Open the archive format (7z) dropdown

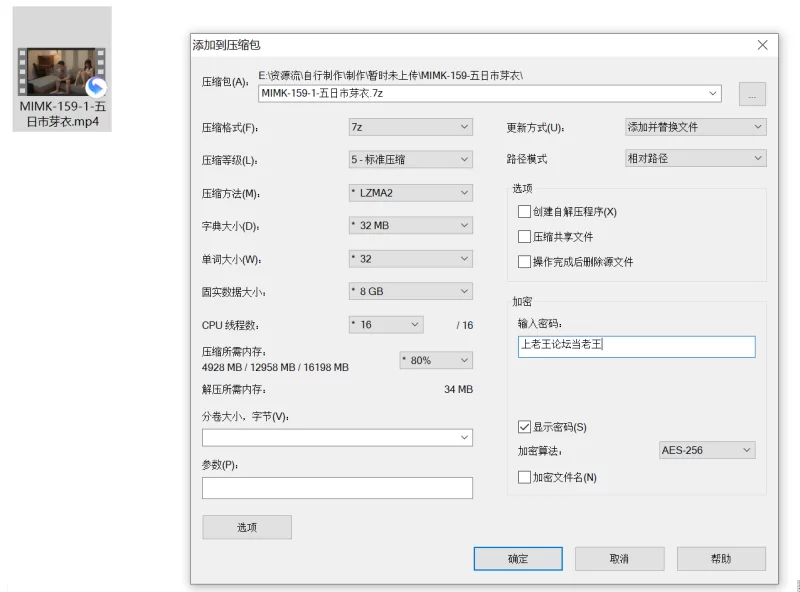pos(409,127)
